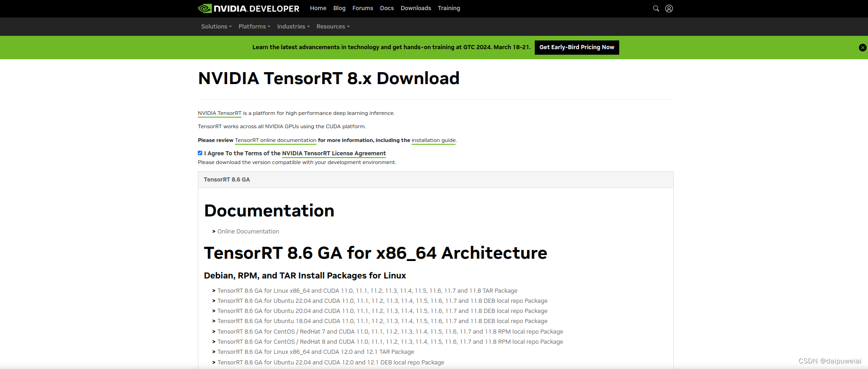This screenshot has height=369, width=868.
Task: Click the 'NVIDIA TensorRT 8.x Download' heading
Action: click(x=329, y=79)
